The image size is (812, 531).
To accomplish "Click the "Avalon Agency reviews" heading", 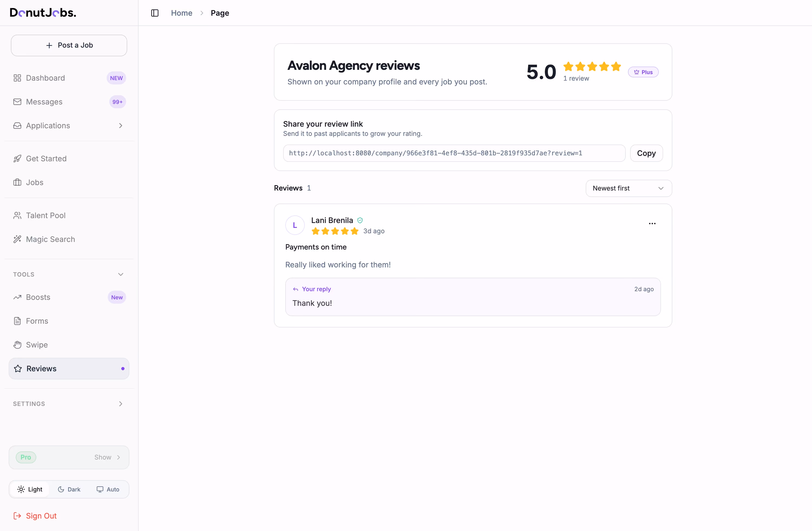I will point(353,65).
